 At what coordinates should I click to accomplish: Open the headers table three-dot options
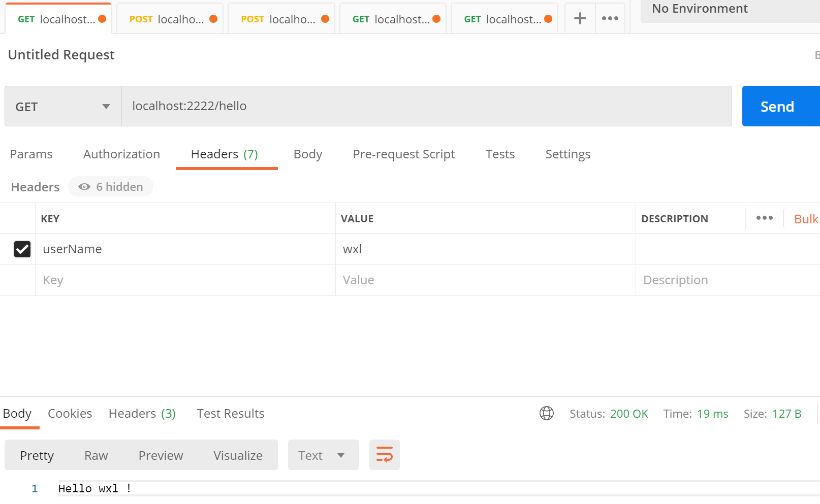click(x=764, y=218)
